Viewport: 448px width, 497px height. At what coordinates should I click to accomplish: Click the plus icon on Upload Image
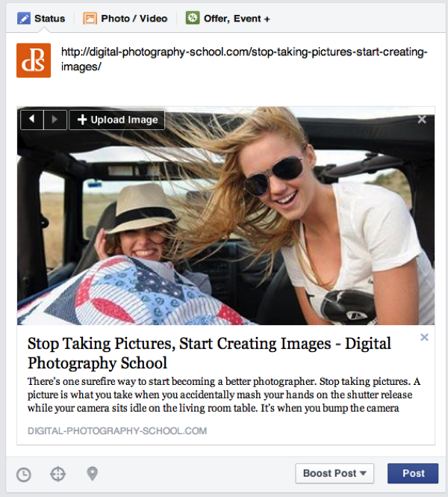pos(82,120)
